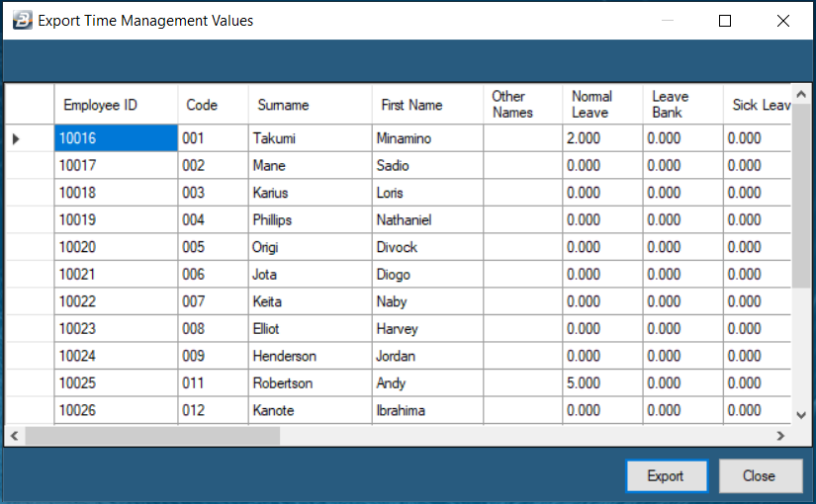Click the vertical scrollbar down arrow

click(801, 415)
